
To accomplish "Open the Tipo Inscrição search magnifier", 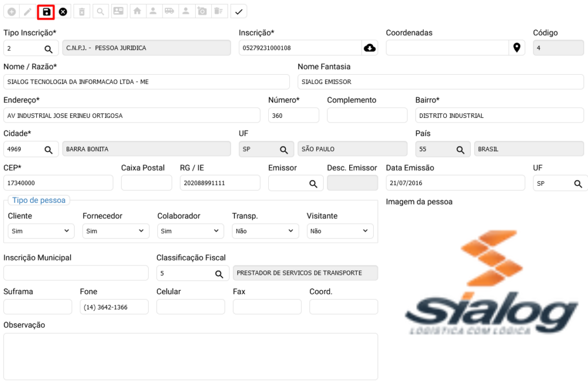I will (x=49, y=49).
